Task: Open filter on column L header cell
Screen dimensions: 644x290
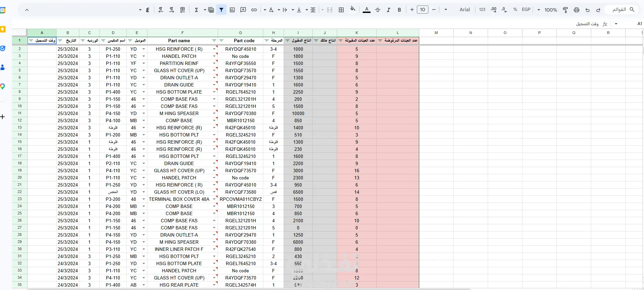Action: coord(380,41)
